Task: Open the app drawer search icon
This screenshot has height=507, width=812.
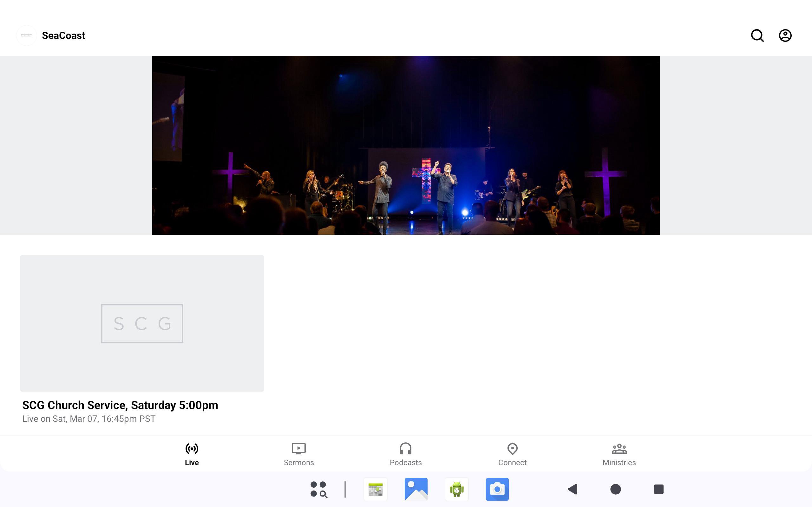Action: (318, 489)
